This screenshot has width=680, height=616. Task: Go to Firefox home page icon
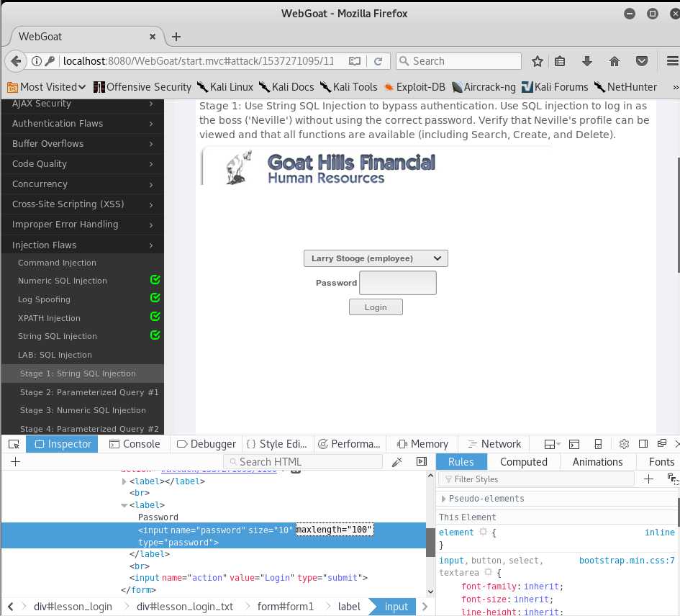614,61
